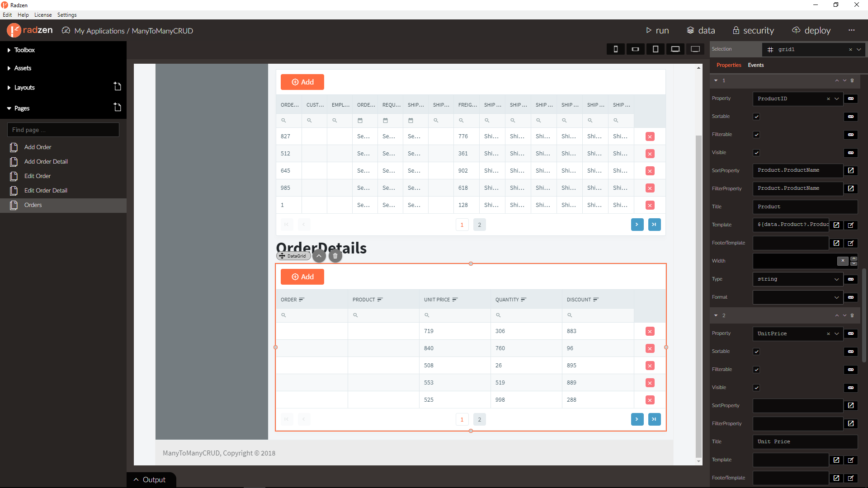Select the mobile phone portrait preview icon
This screenshot has height=488, width=868.
point(615,49)
